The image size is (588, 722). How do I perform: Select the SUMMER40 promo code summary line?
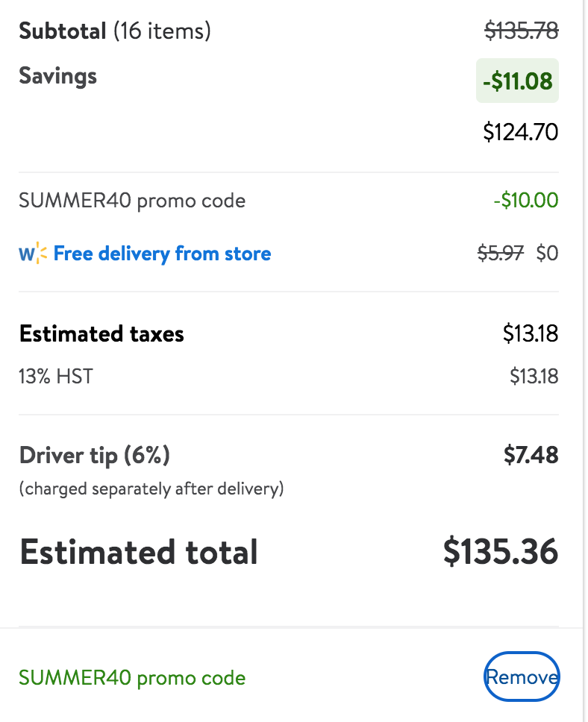[x=132, y=201]
